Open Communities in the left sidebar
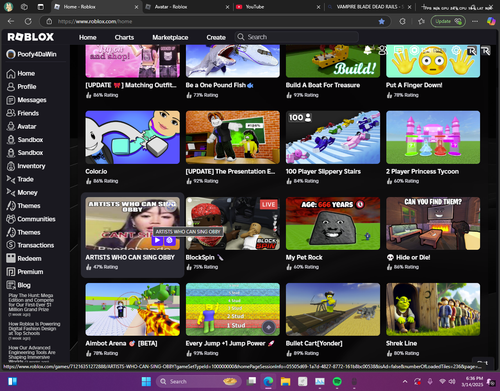This screenshot has height=391, width=500. 31,219
